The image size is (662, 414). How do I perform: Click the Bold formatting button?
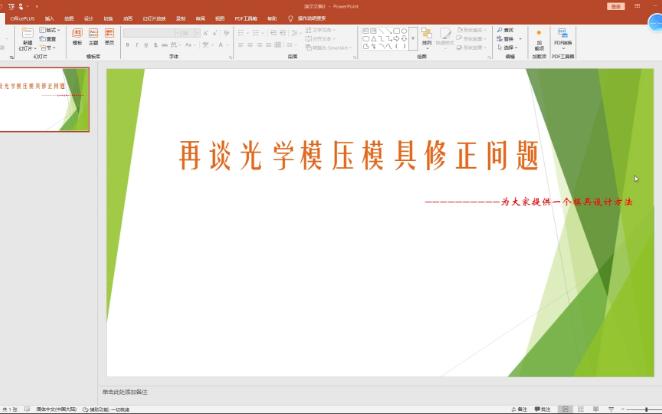pos(128,45)
